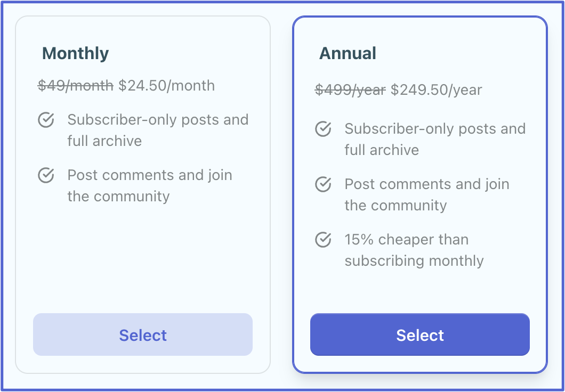Click checkmark icon beside 15% cheaper feature
This screenshot has height=392, width=565.
point(323,240)
